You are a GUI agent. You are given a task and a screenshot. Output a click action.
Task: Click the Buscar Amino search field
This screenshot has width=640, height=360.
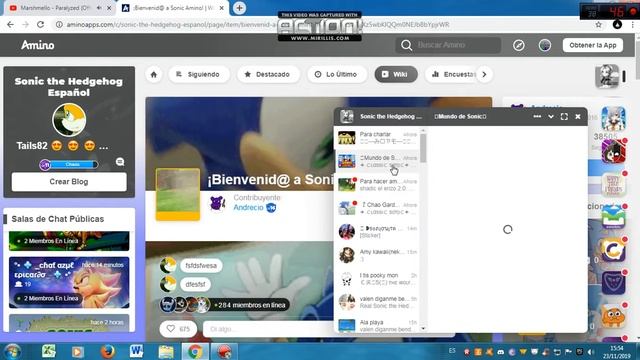[448, 45]
